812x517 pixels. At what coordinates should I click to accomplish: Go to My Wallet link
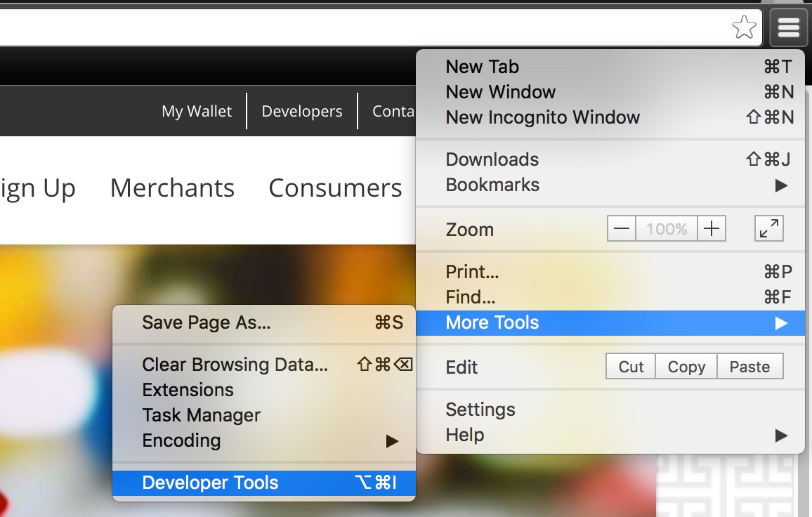click(x=197, y=112)
